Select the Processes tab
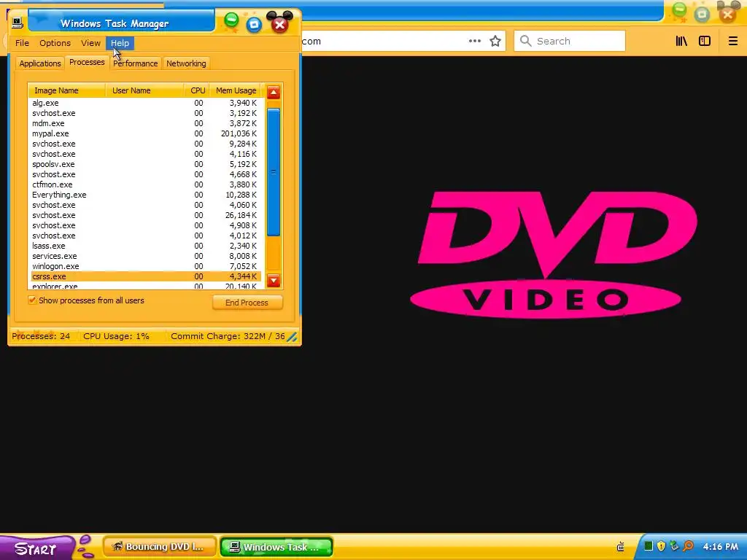Screen dimensions: 747x560 pos(87,63)
